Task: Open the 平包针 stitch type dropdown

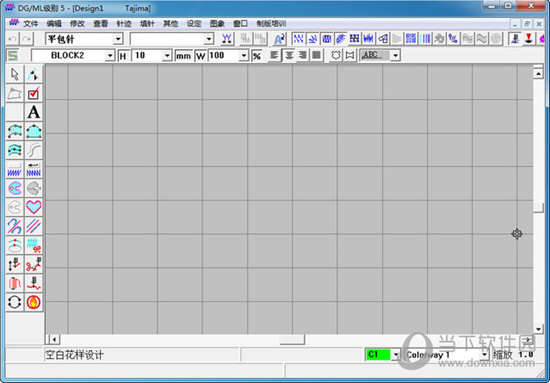Action: [118, 39]
